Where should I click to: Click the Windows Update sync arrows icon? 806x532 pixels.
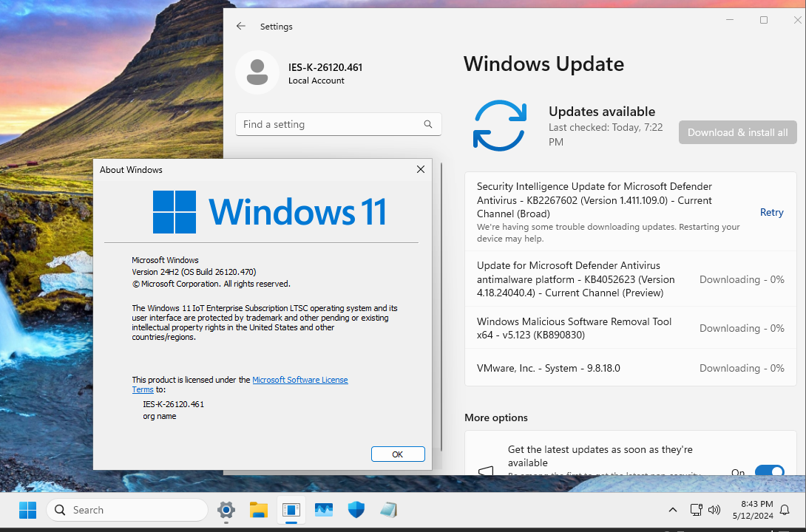pyautogui.click(x=500, y=126)
